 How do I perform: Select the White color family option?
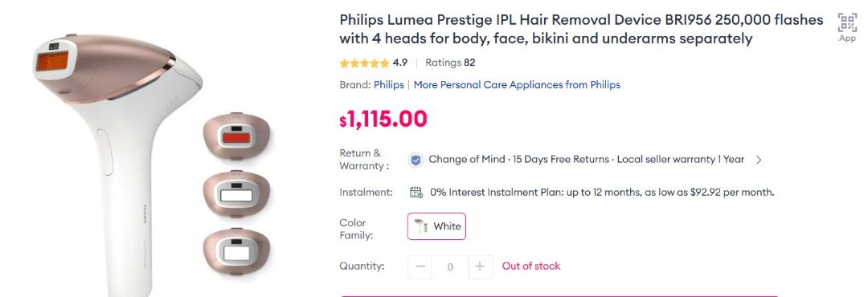click(x=436, y=226)
